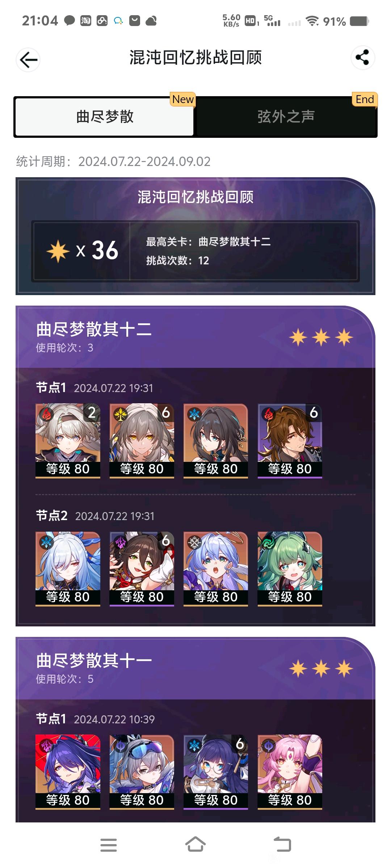Switch to the 弦外之声 tab
The image size is (391, 868).
(286, 117)
